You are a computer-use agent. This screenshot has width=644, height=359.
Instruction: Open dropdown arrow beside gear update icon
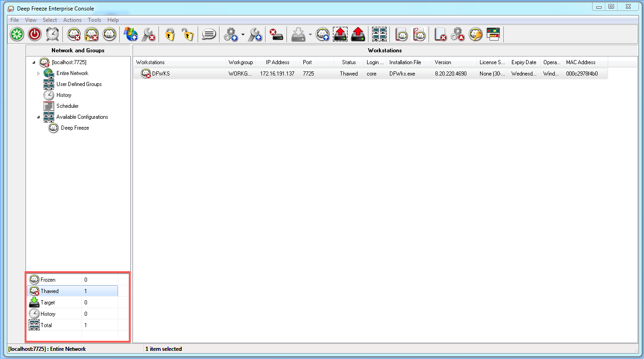coord(243,35)
